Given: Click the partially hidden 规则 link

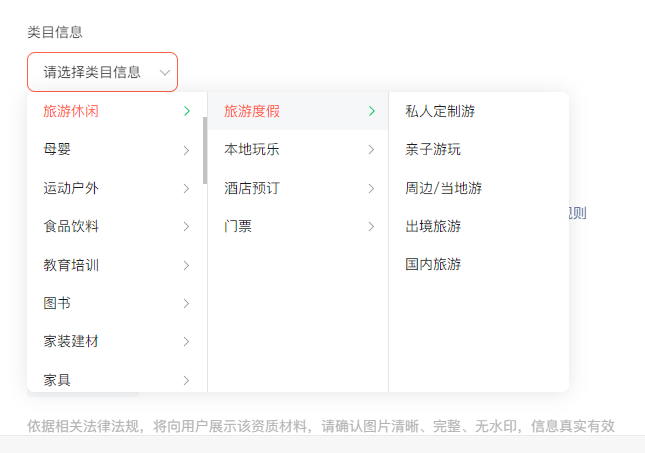Looking at the screenshot, I should [577, 212].
